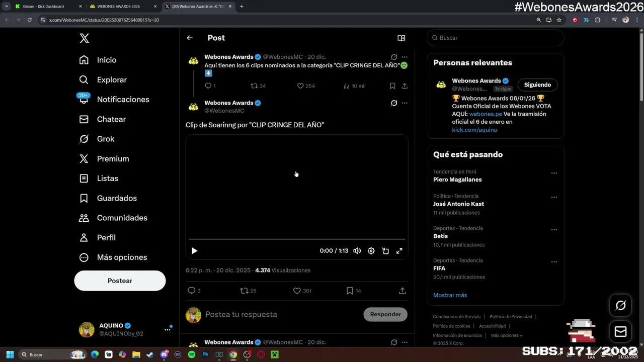Open Explorar in the sidebar

(x=103, y=80)
